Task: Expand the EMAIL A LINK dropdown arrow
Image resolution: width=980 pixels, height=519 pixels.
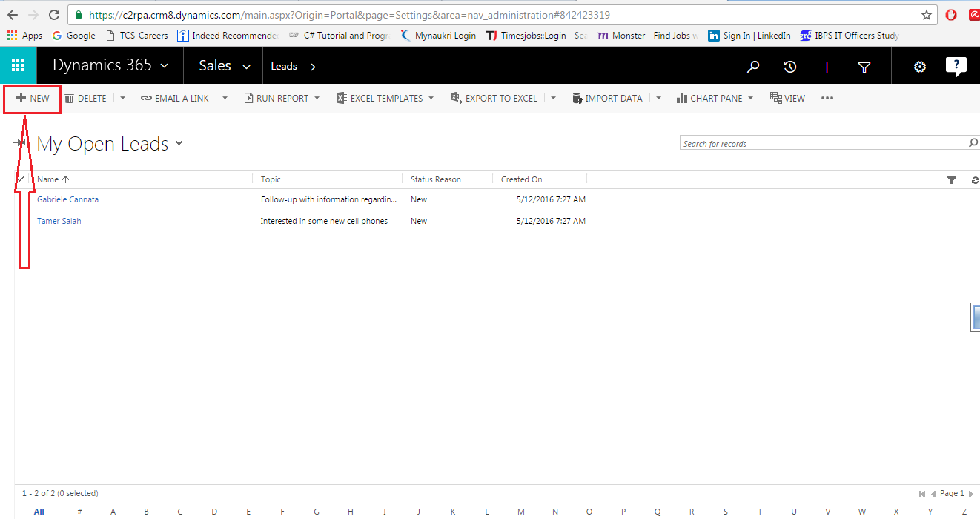Action: [x=225, y=98]
